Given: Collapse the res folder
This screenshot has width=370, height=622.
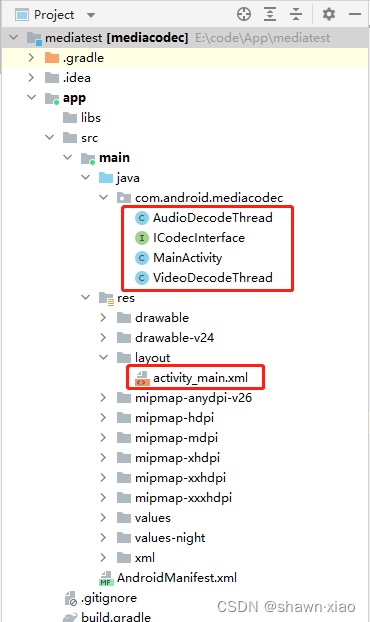Looking at the screenshot, I should point(85,297).
